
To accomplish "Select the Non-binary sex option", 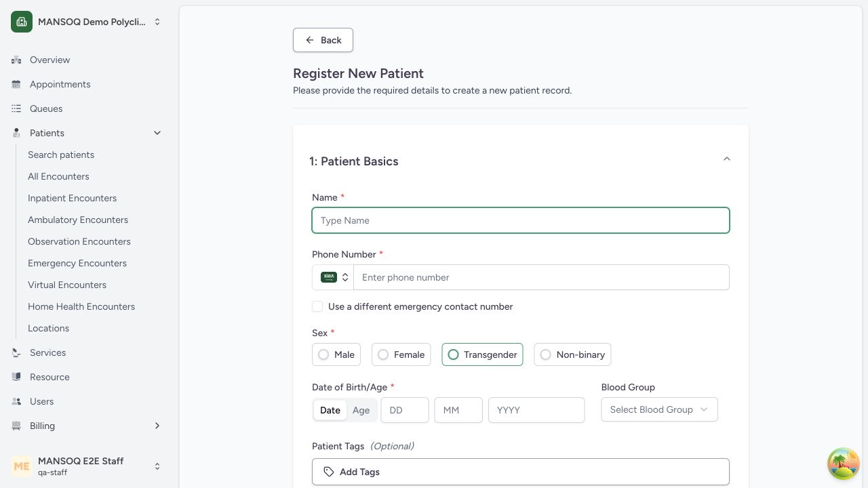I will [x=573, y=354].
